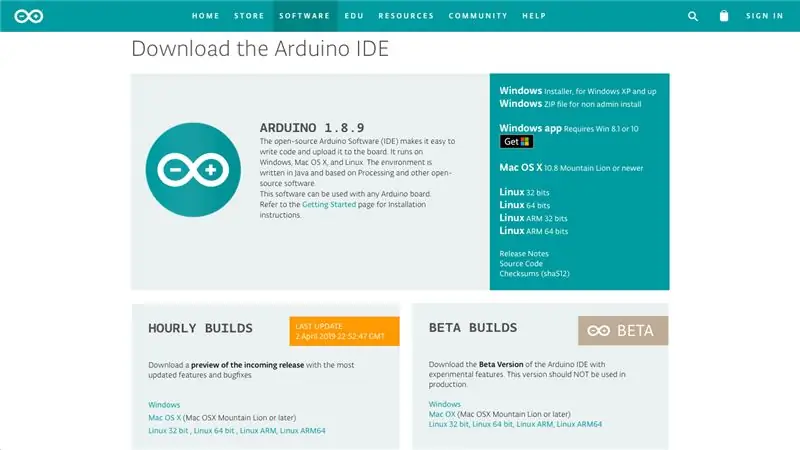Image resolution: width=800 pixels, height=450 pixels.
Task: Click the tan BETA infinity badge
Action: [623, 331]
